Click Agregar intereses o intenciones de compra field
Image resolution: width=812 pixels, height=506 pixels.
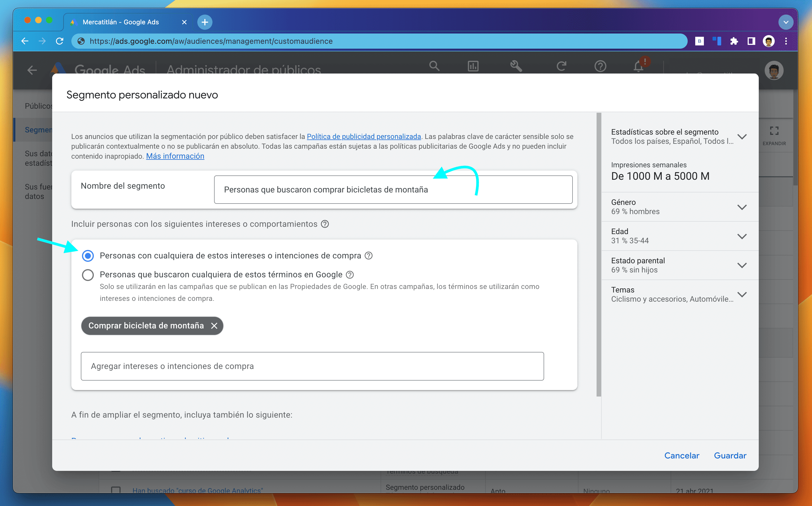pos(312,366)
